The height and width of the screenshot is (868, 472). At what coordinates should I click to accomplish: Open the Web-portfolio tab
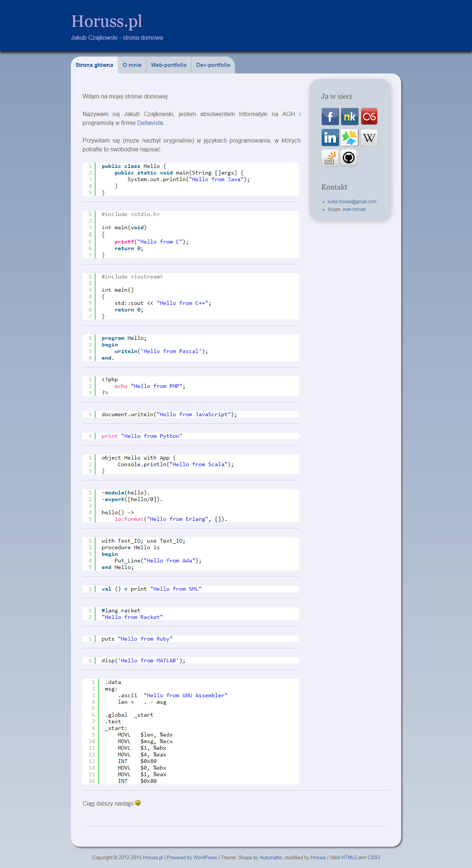click(x=168, y=65)
